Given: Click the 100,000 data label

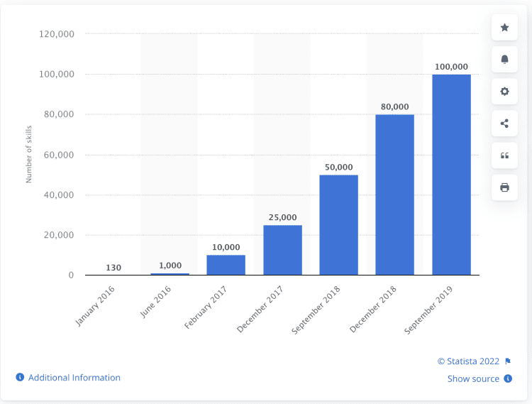Looking at the screenshot, I should [x=451, y=67].
